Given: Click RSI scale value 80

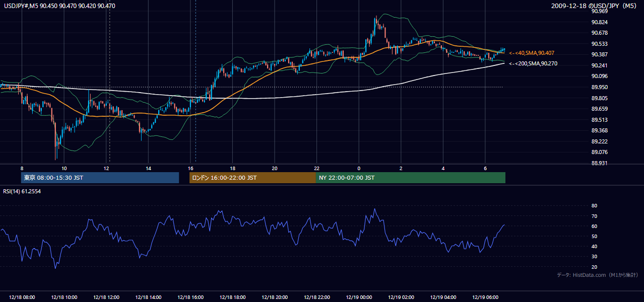Looking at the screenshot, I should [x=594, y=206].
